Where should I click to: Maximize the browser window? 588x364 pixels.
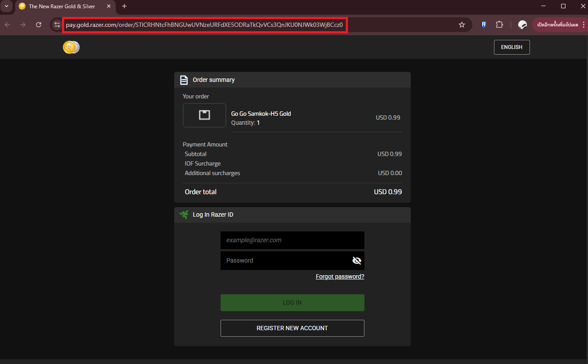(x=563, y=6)
